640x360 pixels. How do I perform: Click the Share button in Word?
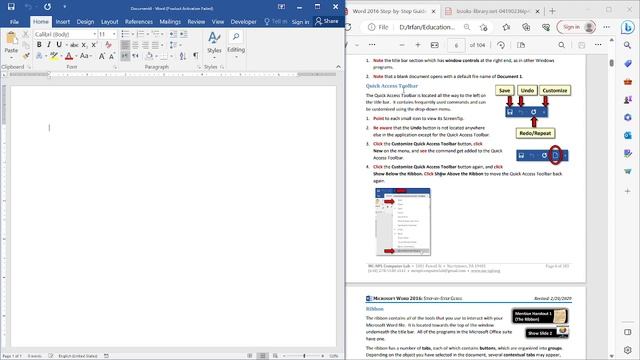[327, 21]
